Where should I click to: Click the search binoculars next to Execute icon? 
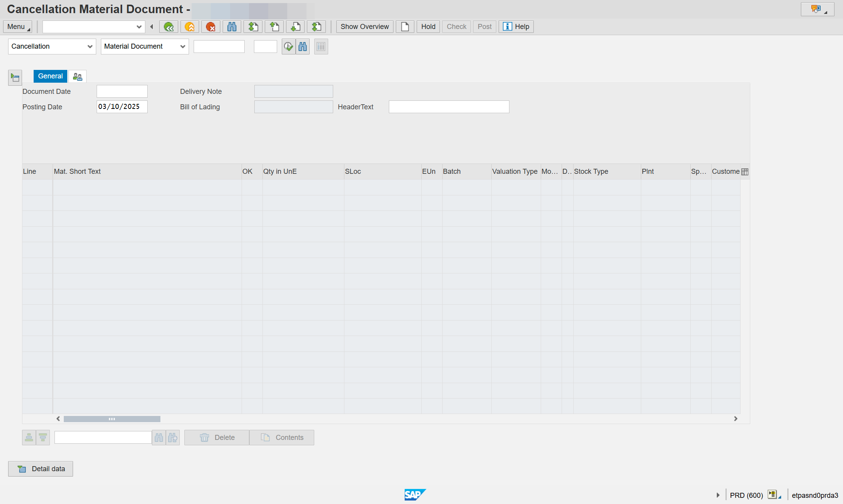tap(303, 47)
